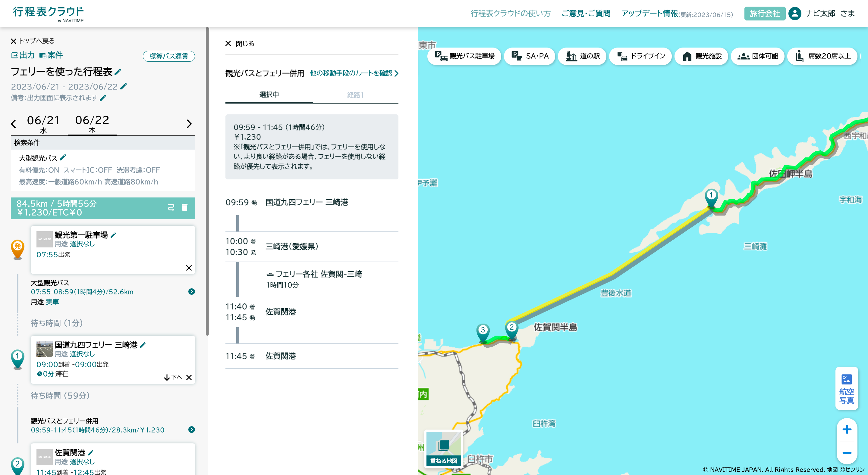Click the reverse route arrows icon

171,208
